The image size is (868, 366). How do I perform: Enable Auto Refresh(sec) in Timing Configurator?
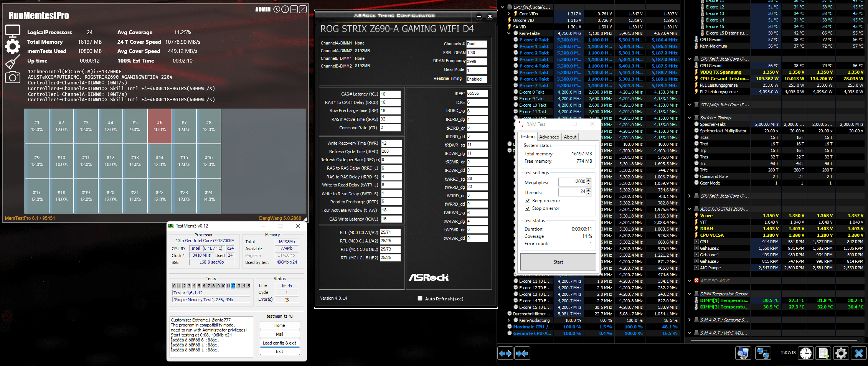pos(420,298)
